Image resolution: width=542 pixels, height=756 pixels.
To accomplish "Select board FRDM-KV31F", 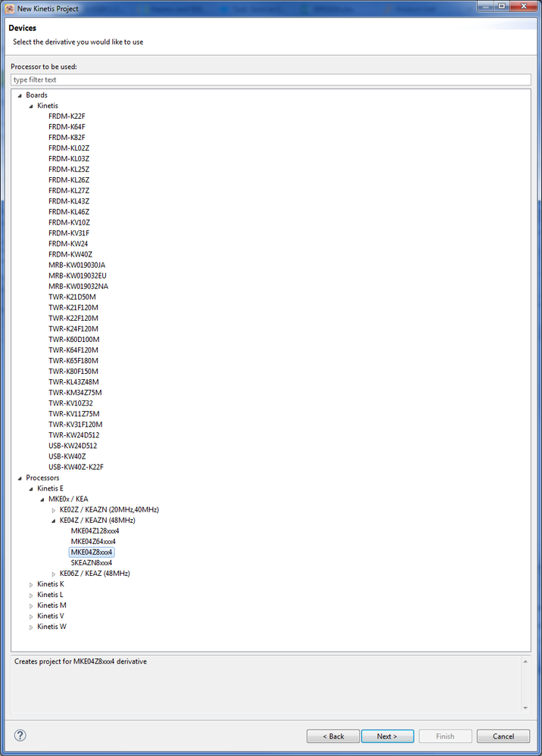I will click(69, 233).
